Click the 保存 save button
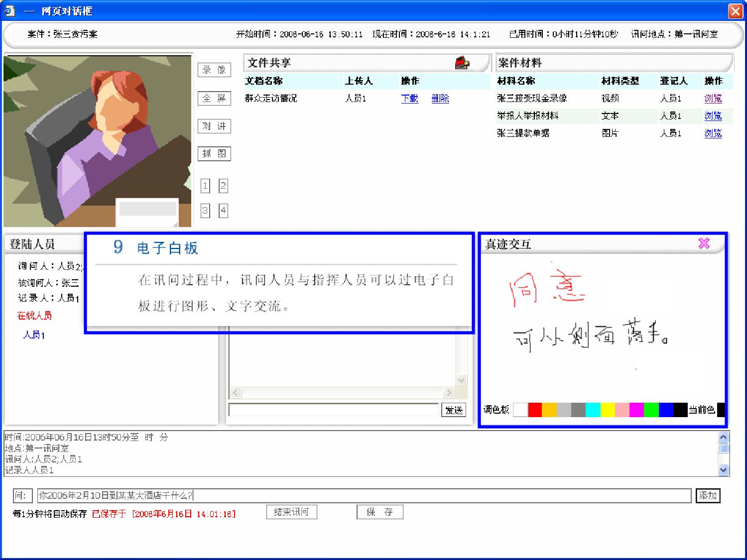The image size is (747, 560). click(x=380, y=512)
